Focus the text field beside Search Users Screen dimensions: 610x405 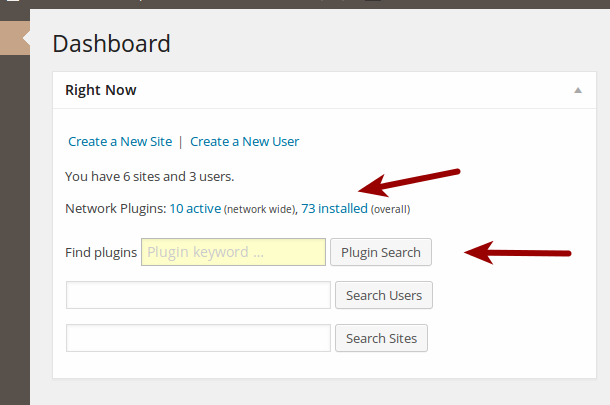(x=198, y=295)
